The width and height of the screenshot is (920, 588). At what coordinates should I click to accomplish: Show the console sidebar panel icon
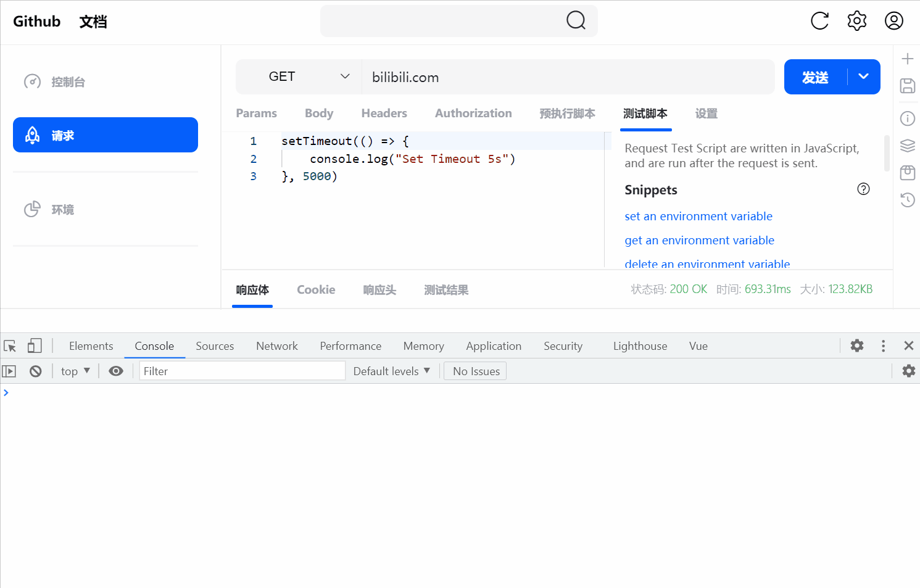pyautogui.click(x=9, y=371)
